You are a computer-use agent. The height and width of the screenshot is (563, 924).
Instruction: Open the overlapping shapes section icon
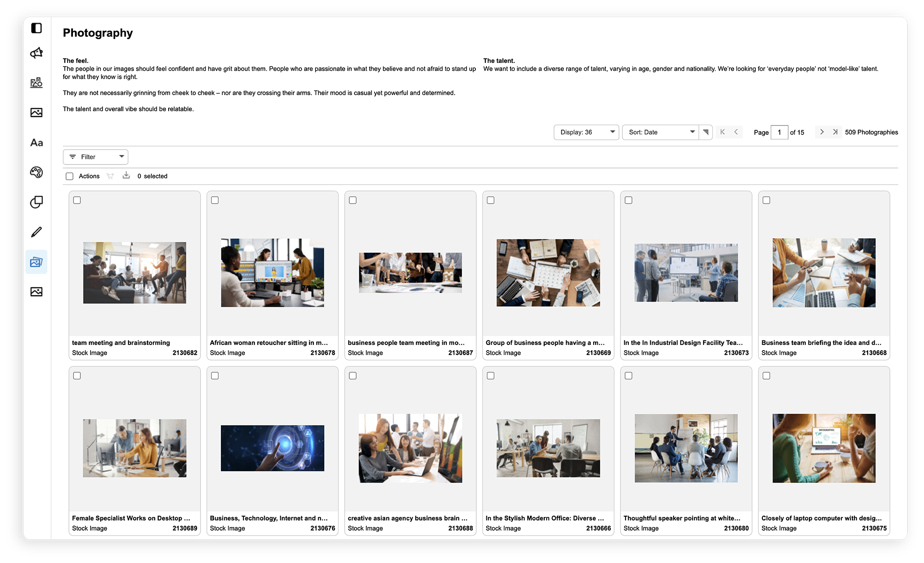pyautogui.click(x=36, y=202)
